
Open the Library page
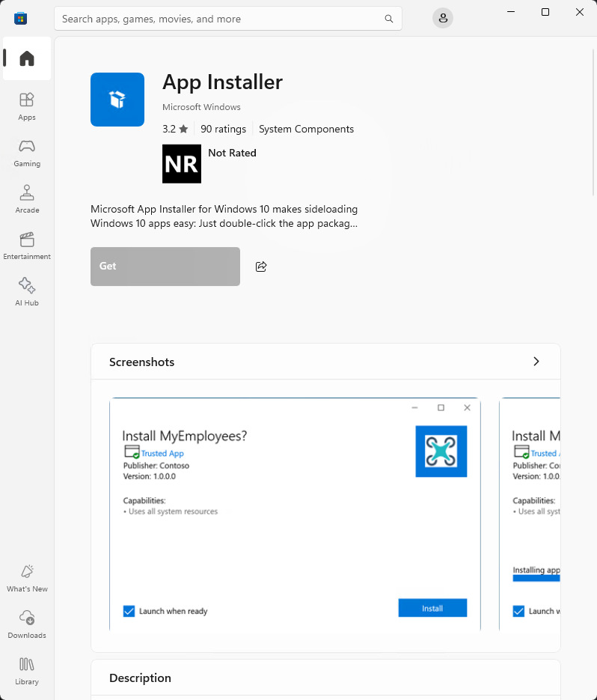[27, 672]
